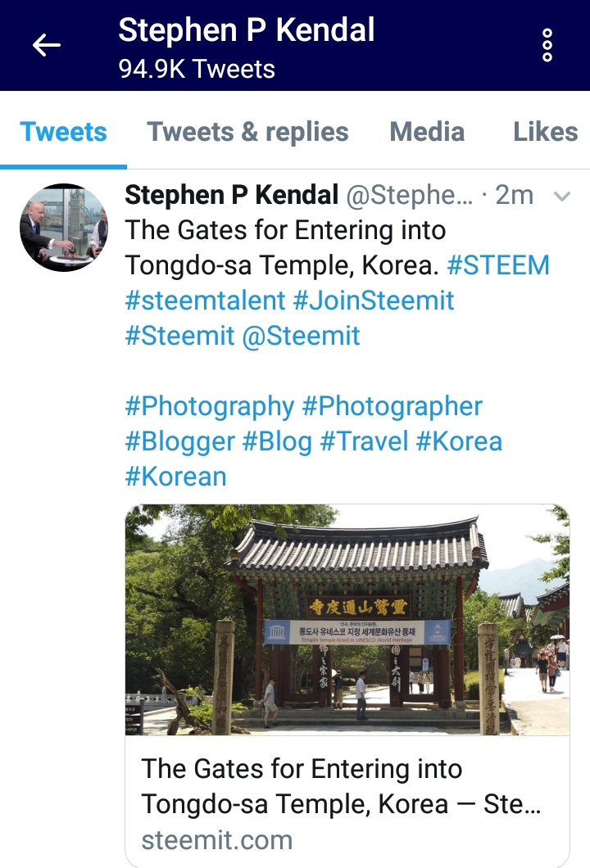The image size is (590, 868).
Task: Open the #Korean hashtag
Action: pyautogui.click(x=175, y=477)
